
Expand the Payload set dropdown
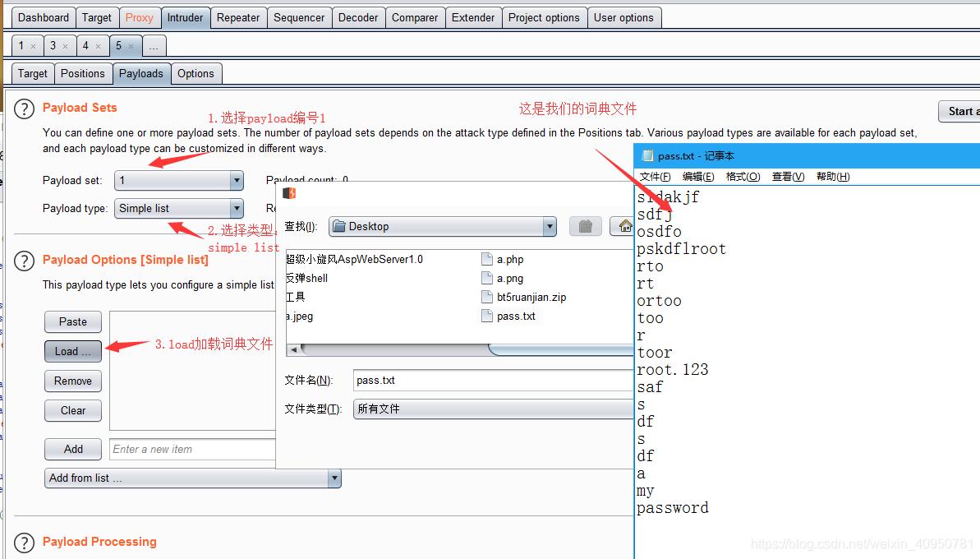tap(237, 181)
